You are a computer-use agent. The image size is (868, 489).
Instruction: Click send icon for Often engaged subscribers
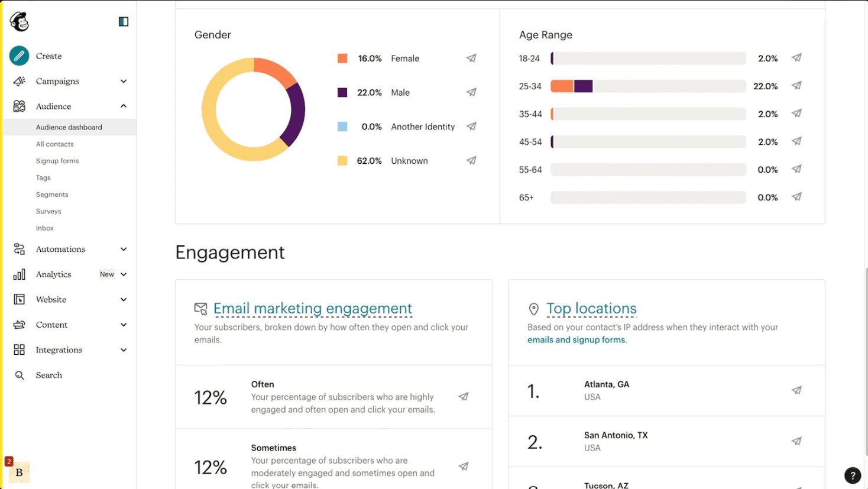464,397
